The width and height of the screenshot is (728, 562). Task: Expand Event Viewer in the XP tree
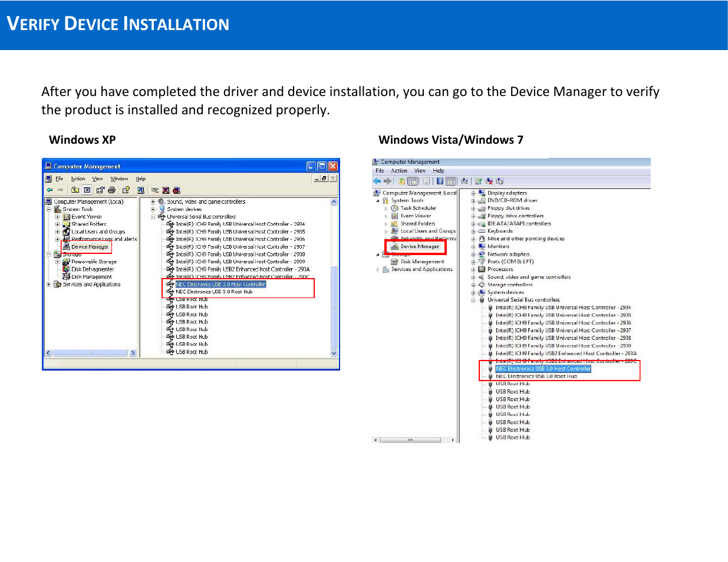tap(58, 217)
